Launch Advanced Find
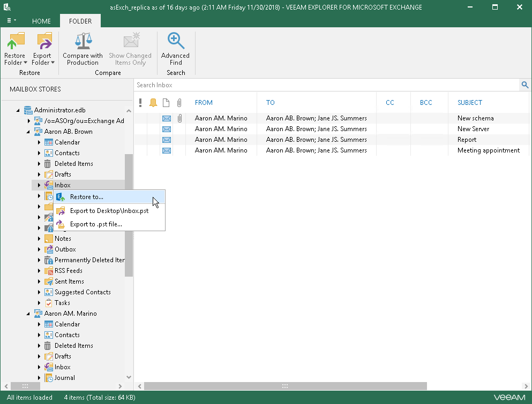 (x=175, y=49)
